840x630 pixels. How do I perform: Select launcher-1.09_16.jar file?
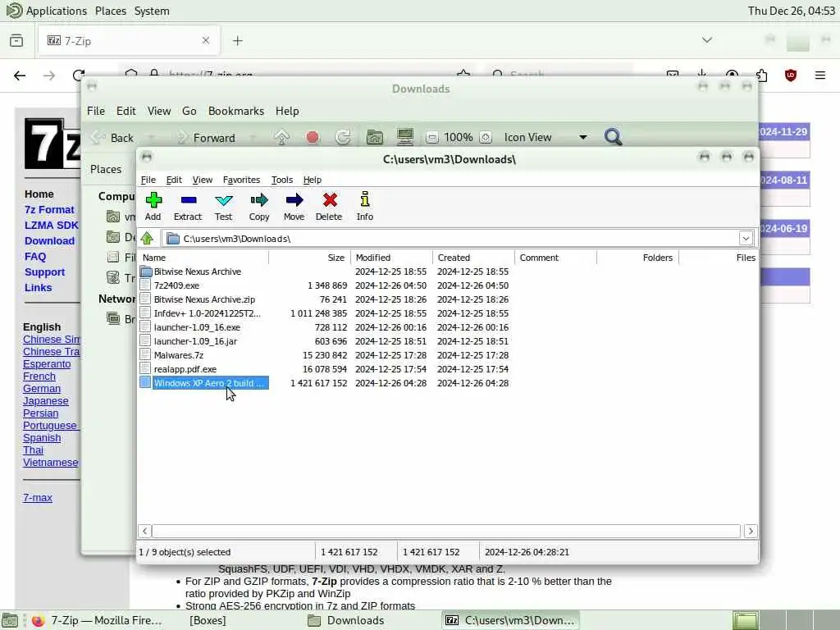(x=195, y=341)
